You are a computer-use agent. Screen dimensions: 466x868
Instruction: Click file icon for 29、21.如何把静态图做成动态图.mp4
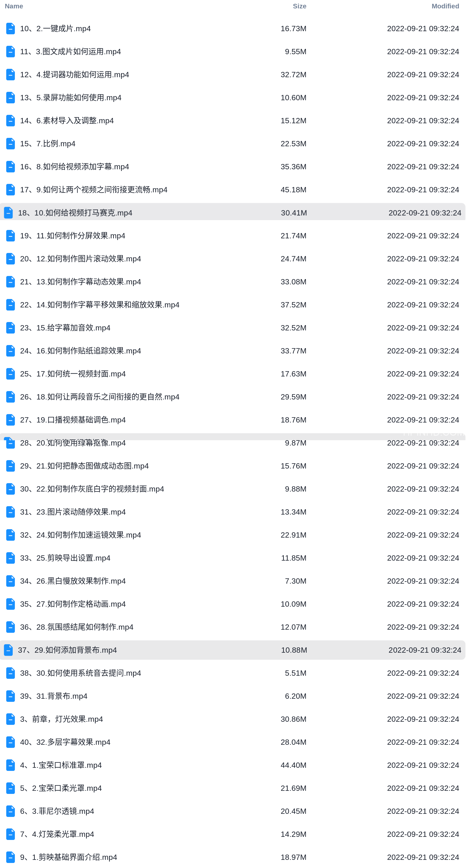click(x=11, y=466)
